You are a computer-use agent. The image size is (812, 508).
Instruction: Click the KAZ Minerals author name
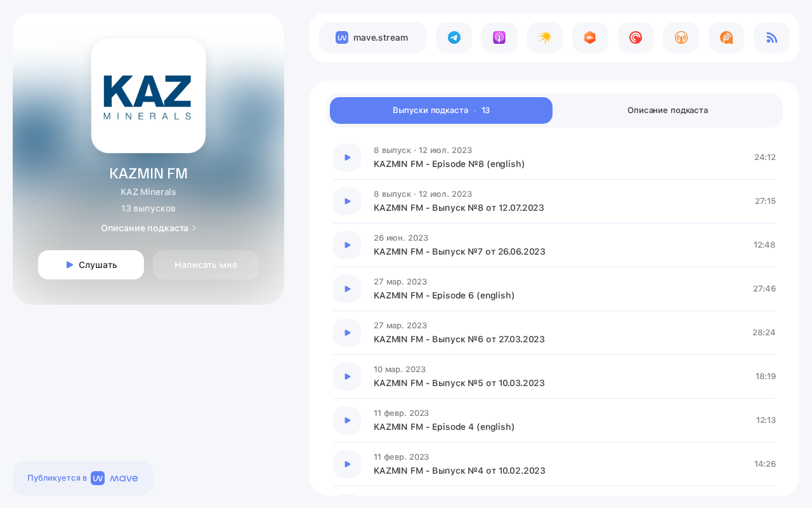pos(148,192)
